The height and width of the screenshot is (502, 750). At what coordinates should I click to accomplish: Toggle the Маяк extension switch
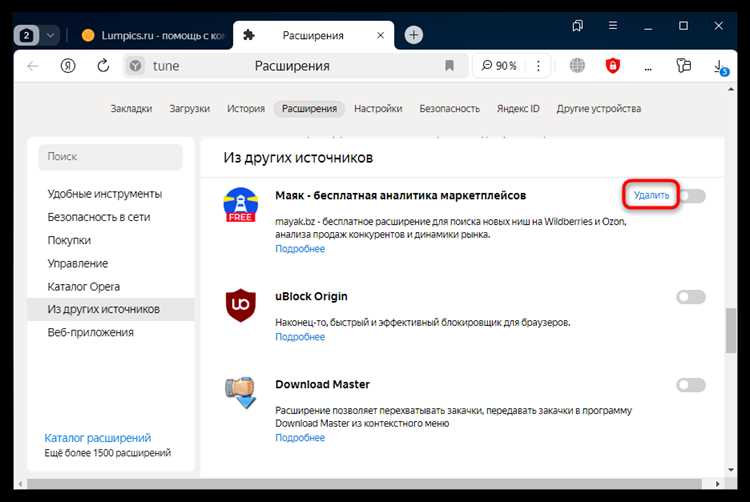point(692,196)
